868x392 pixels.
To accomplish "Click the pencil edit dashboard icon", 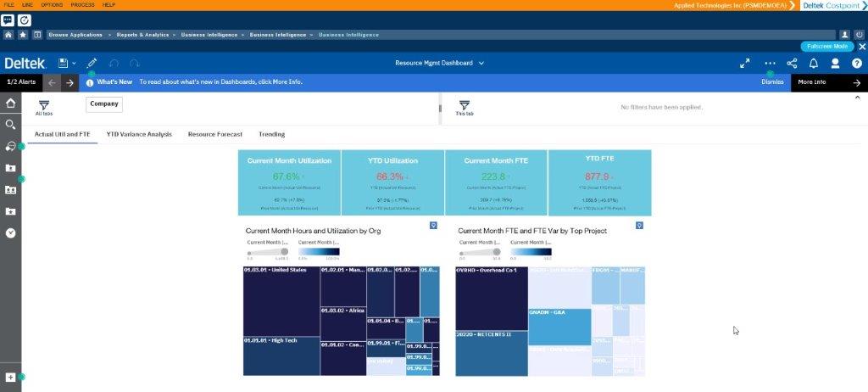I will [x=92, y=64].
